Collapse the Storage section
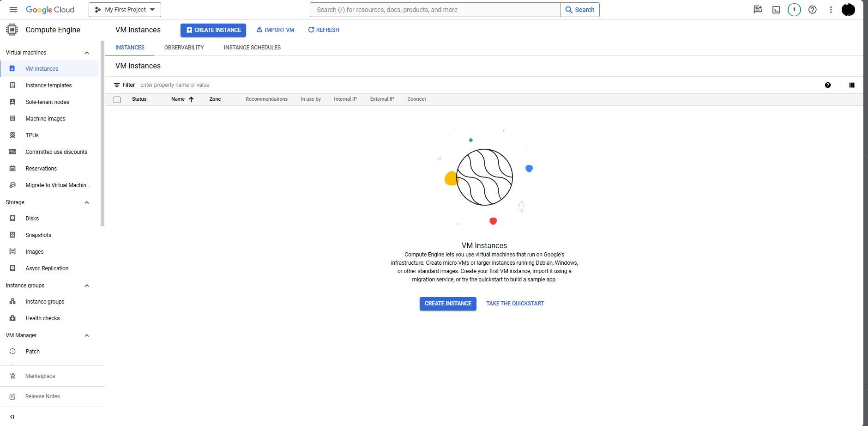This screenshot has width=868, height=426. click(86, 202)
